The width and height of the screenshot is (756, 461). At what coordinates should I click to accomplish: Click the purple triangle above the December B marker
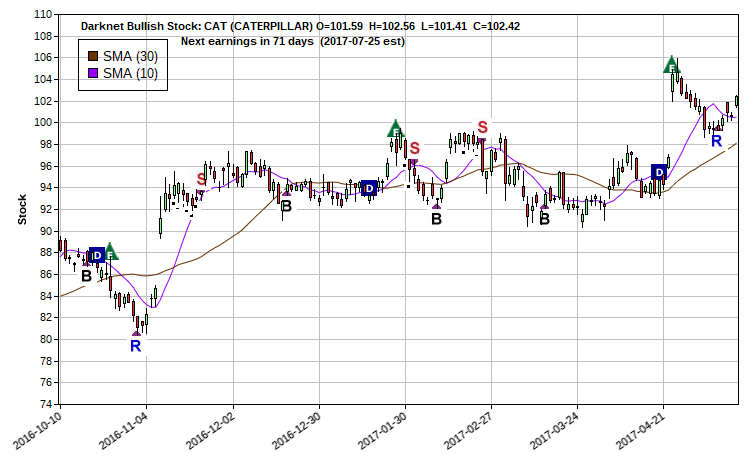[286, 193]
